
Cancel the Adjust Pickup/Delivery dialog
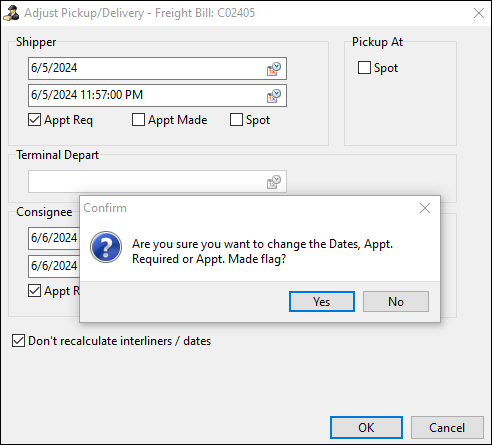click(x=447, y=427)
